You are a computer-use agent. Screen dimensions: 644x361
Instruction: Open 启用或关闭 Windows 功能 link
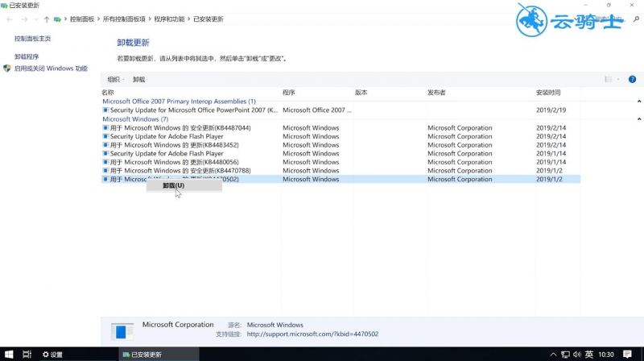[x=51, y=68]
